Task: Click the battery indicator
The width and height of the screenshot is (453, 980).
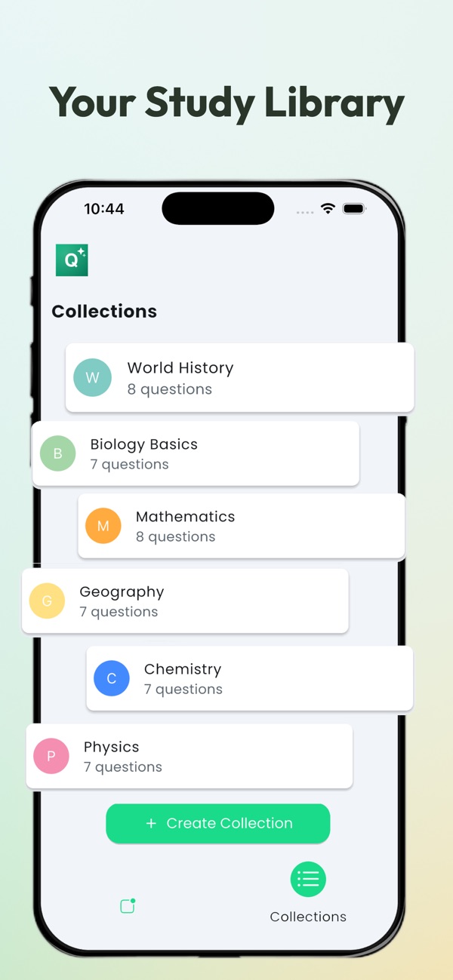Action: point(352,208)
